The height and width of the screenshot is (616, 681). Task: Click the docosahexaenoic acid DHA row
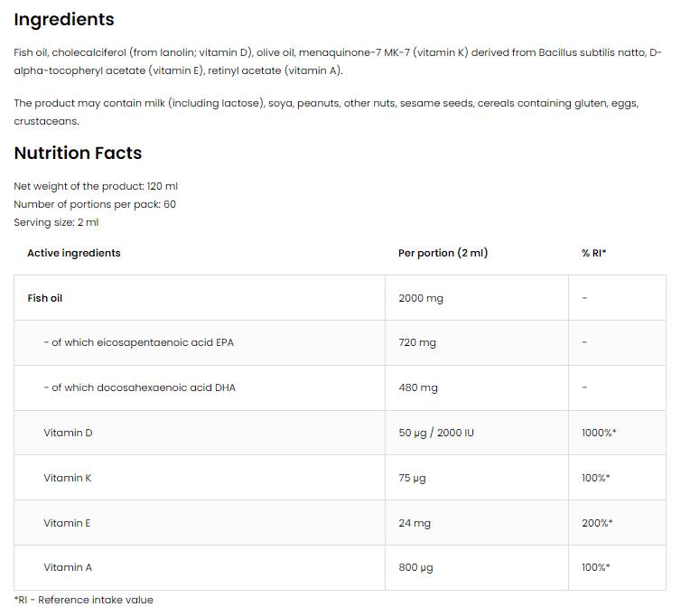tap(139, 387)
